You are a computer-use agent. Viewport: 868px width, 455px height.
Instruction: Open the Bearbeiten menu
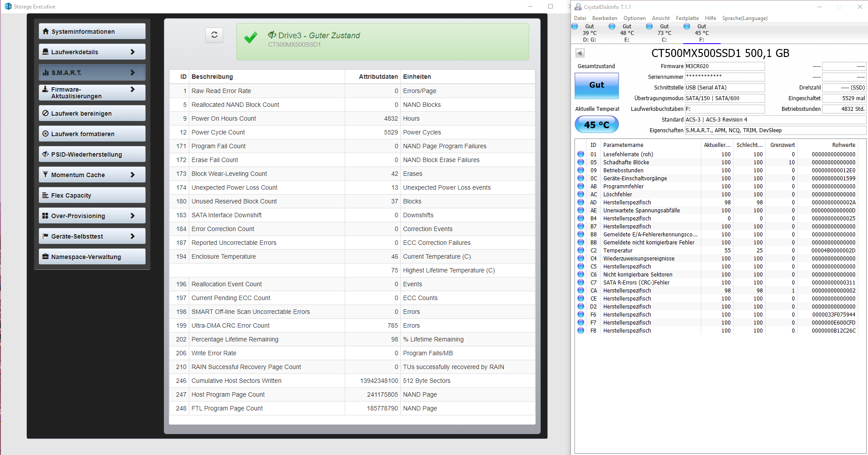604,18
